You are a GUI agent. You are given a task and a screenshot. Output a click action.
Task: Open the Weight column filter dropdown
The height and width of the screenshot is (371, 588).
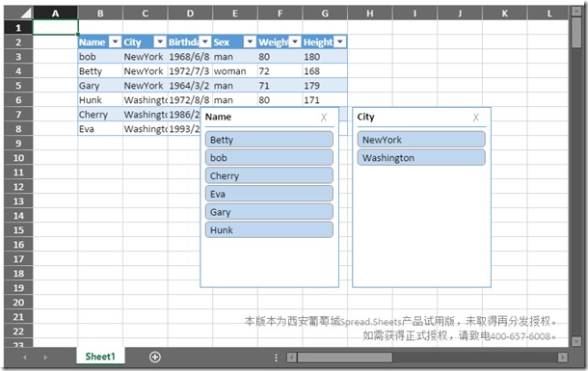[295, 42]
